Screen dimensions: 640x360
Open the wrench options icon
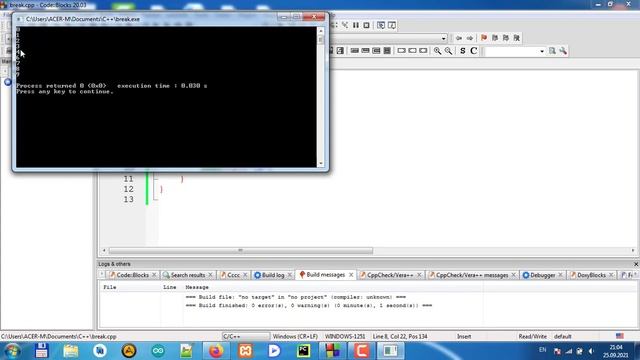tap(563, 51)
